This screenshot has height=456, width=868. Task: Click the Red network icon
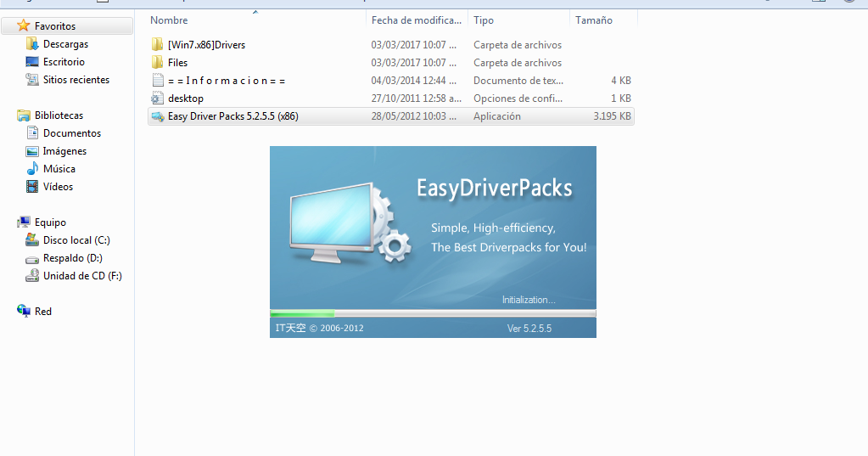coord(23,311)
